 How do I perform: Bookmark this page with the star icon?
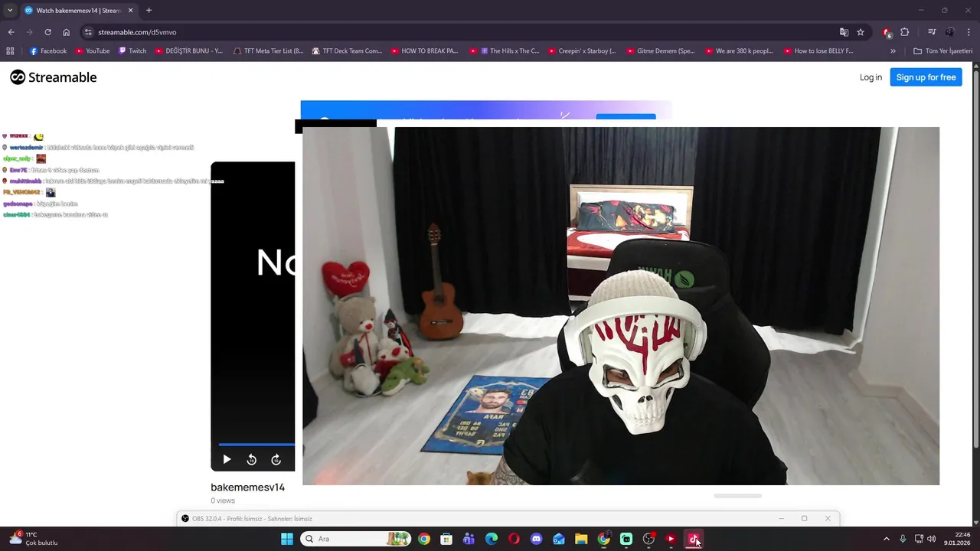tap(861, 32)
